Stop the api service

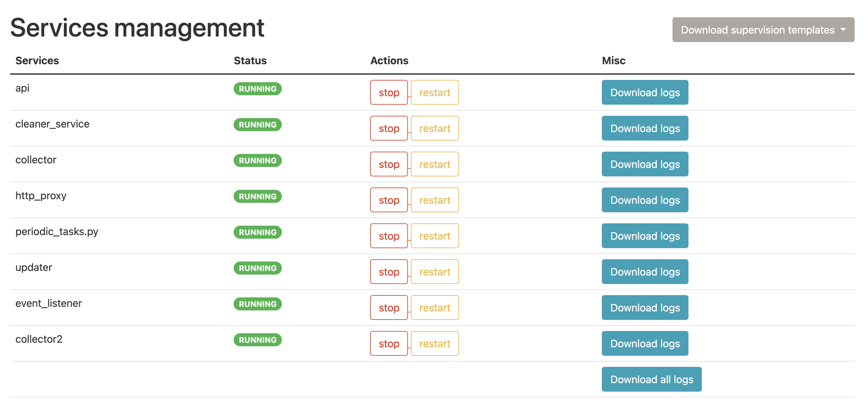point(388,92)
